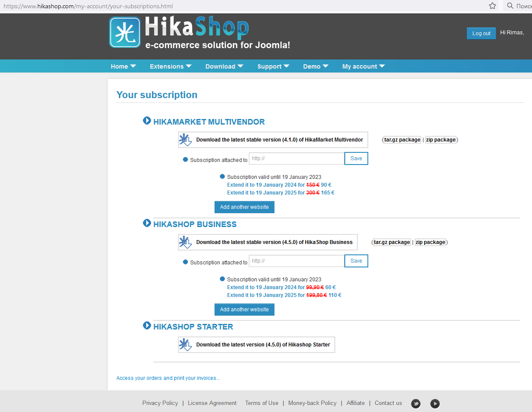Viewport: 532px width, 412px height.
Task: Extend HikaShop Business to 2025 for 110 €
Action: (x=284, y=295)
